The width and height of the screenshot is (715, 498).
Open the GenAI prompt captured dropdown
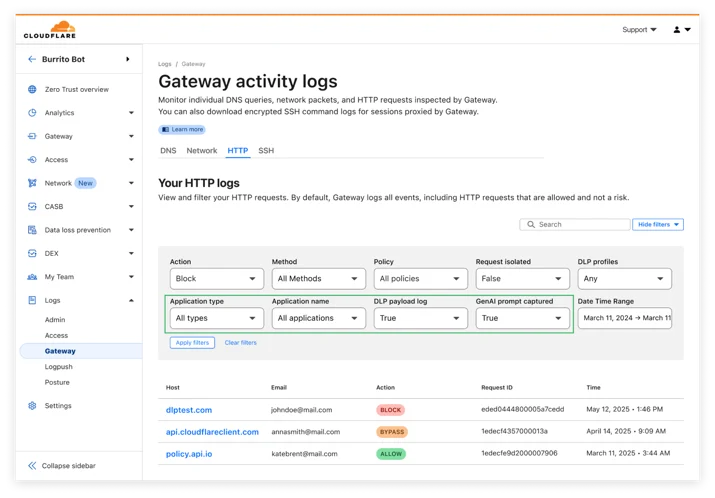[x=523, y=318]
